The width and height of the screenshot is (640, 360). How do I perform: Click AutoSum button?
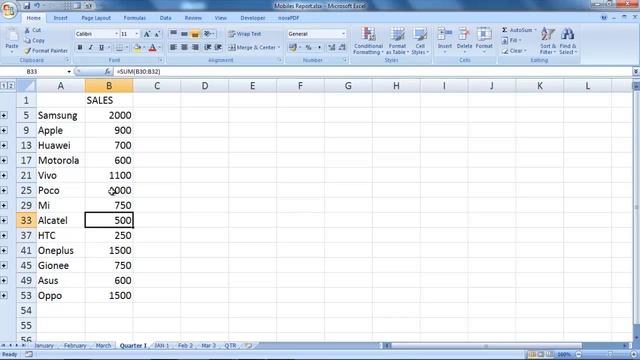(x=518, y=30)
